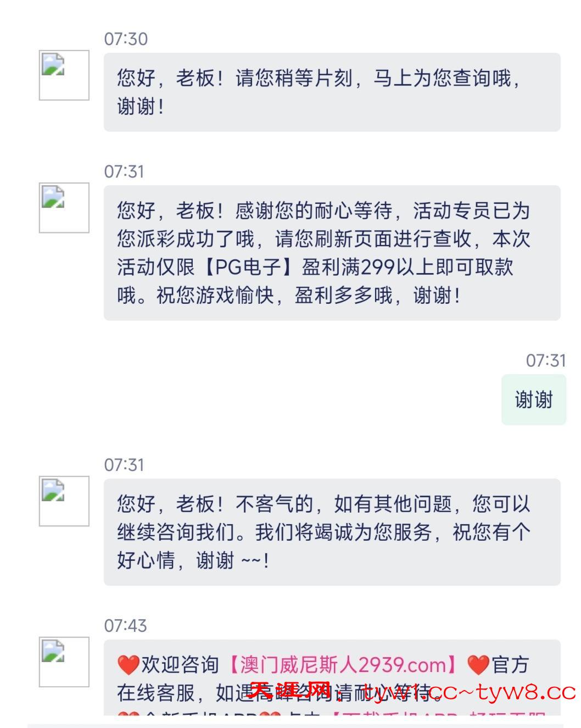This screenshot has width=581, height=728.
Task: Tap the avatar next to the 派彩成功 message
Action: 64,208
